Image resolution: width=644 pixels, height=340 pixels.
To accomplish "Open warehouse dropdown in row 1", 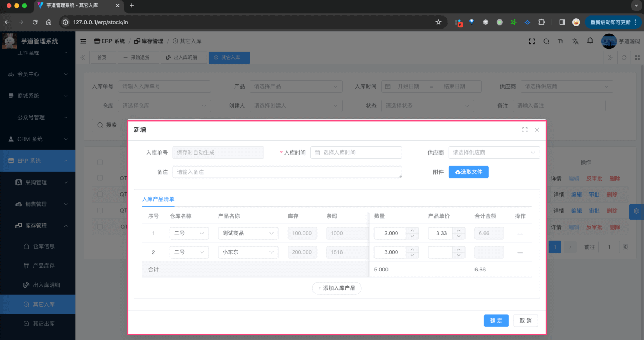I will pos(189,233).
